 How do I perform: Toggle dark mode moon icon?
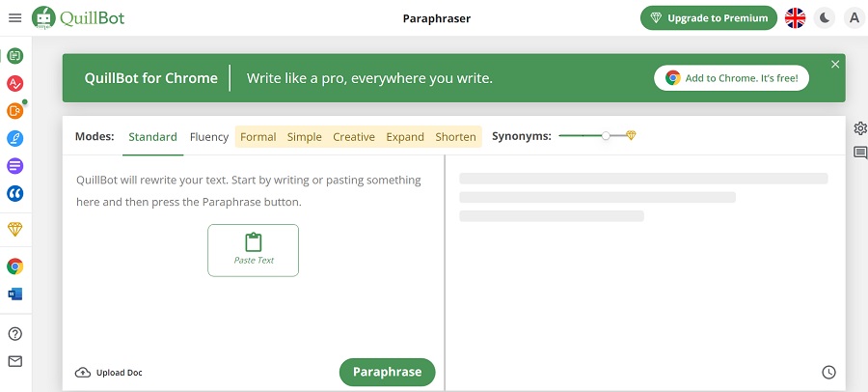pyautogui.click(x=825, y=17)
